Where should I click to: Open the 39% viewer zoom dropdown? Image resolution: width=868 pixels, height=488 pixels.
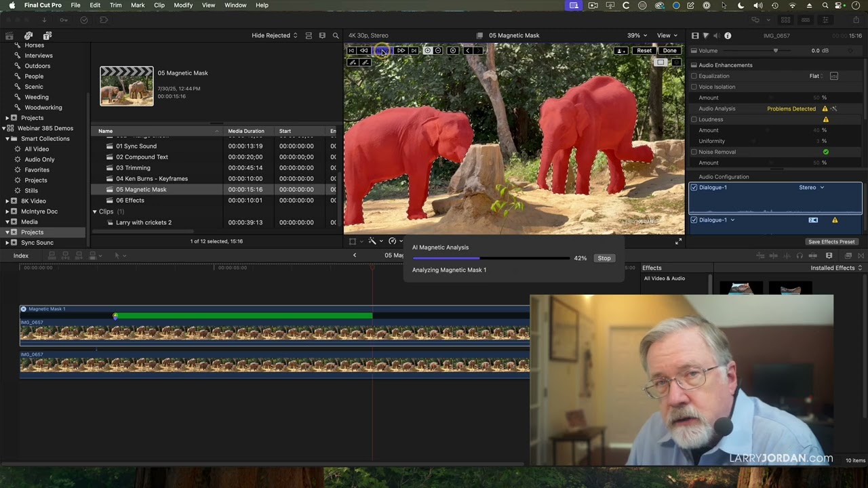click(637, 35)
